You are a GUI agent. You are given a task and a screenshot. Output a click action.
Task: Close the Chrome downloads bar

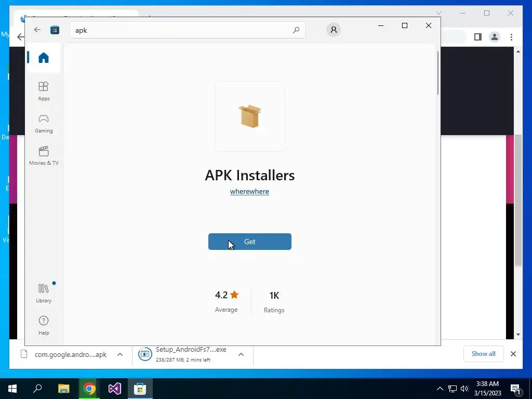coord(513,354)
